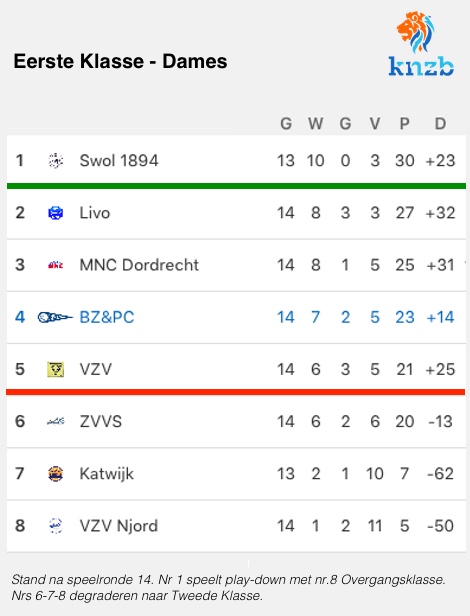
Task: Select the MNC Dordrecht team name
Action: coord(139,265)
